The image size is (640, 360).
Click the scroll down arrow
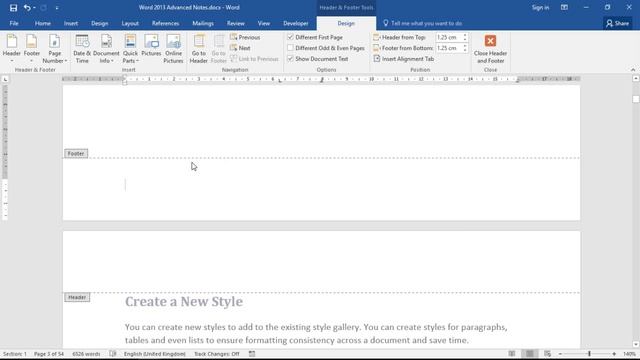point(636,344)
